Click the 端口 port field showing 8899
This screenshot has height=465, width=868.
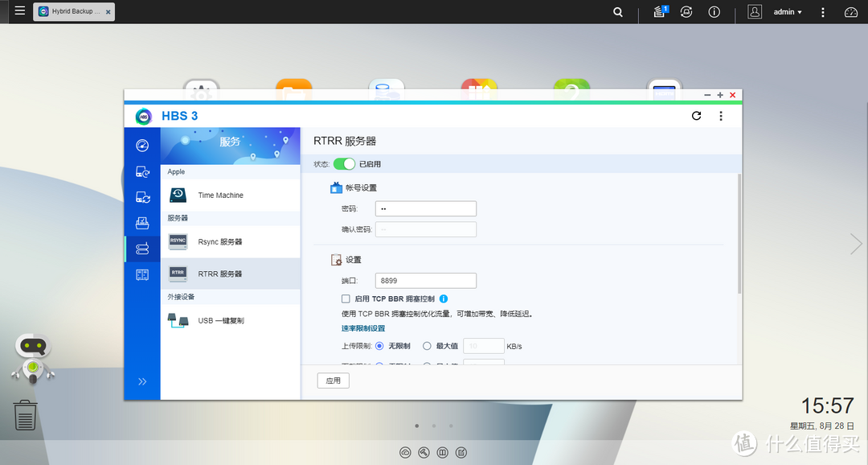coord(426,281)
